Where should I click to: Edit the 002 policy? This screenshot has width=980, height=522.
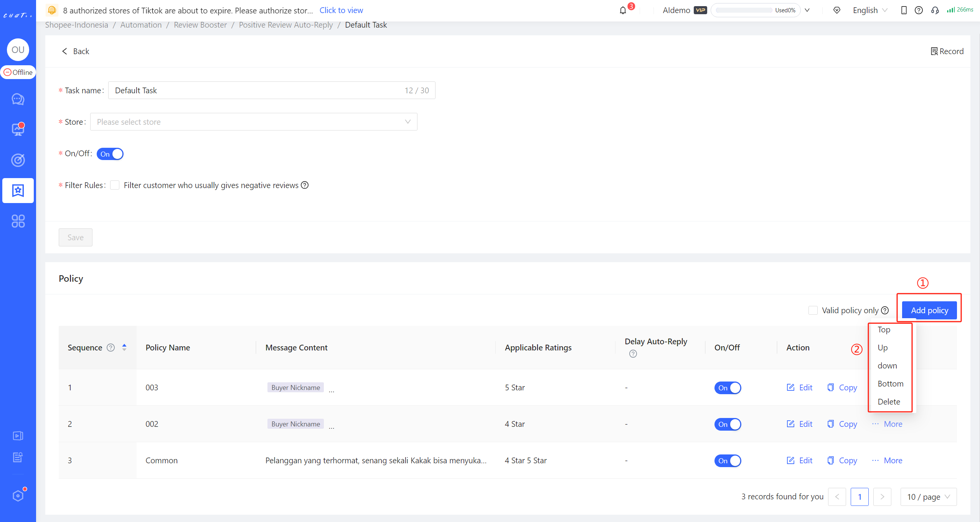tap(800, 424)
